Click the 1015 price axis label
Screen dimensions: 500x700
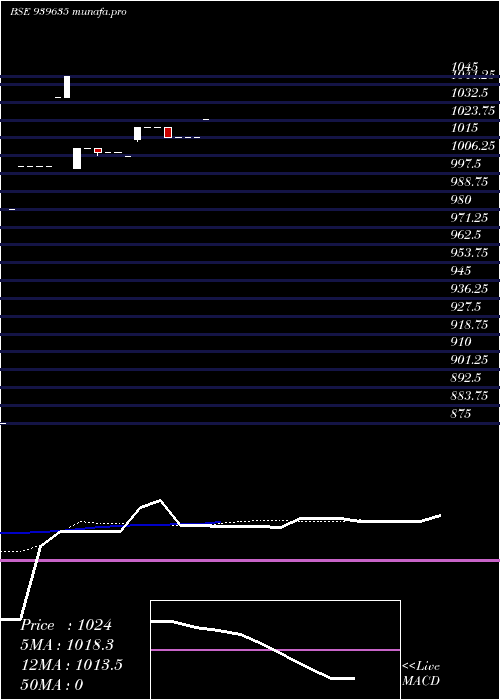click(x=464, y=128)
